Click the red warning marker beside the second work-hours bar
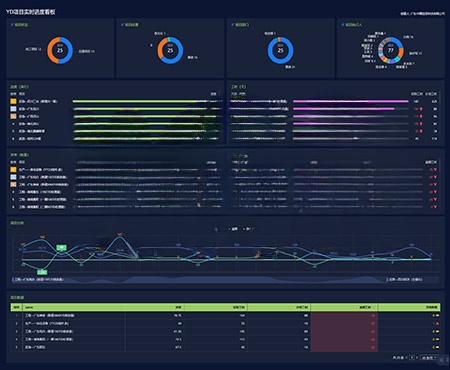 coord(421,109)
